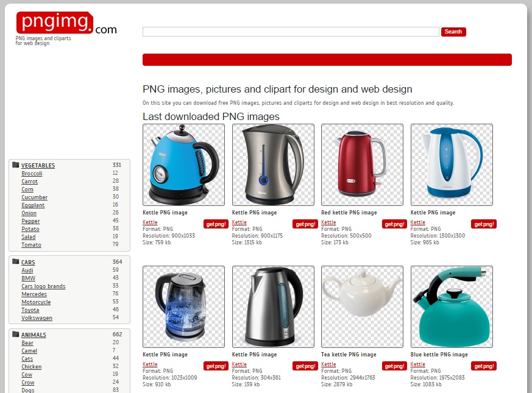Open the ANIMALS category heading

point(34,335)
